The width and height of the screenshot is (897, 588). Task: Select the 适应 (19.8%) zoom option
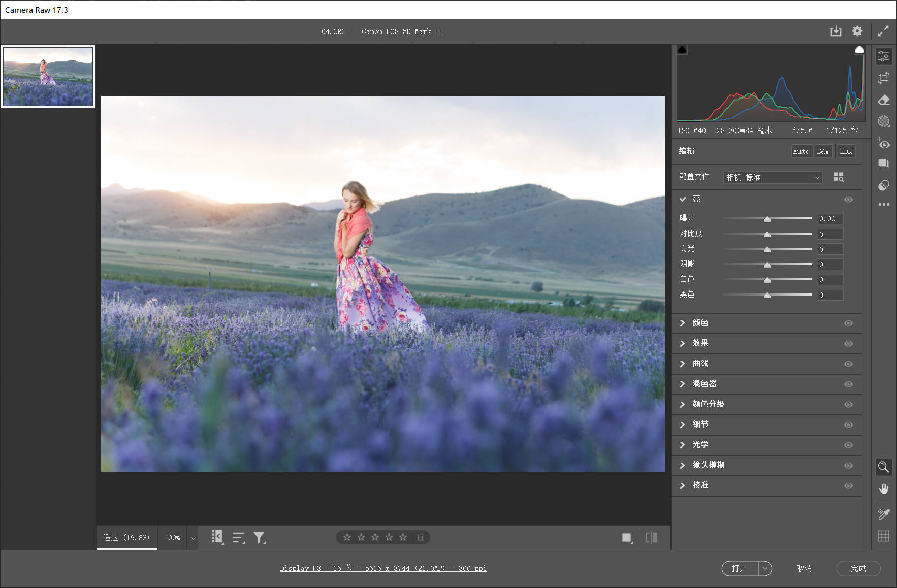tap(126, 537)
